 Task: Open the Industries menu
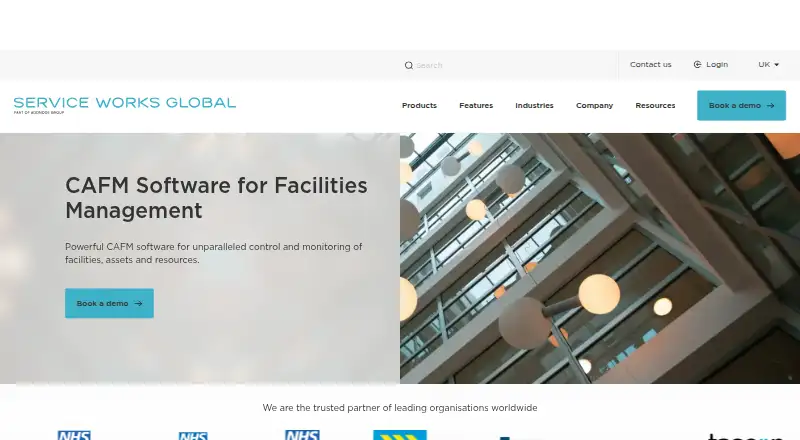pos(534,106)
